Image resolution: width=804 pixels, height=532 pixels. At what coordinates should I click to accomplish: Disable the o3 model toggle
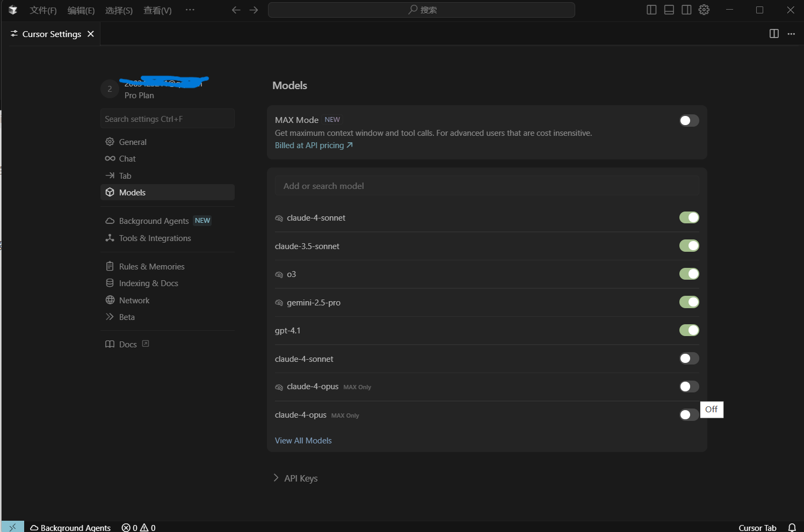[689, 274]
